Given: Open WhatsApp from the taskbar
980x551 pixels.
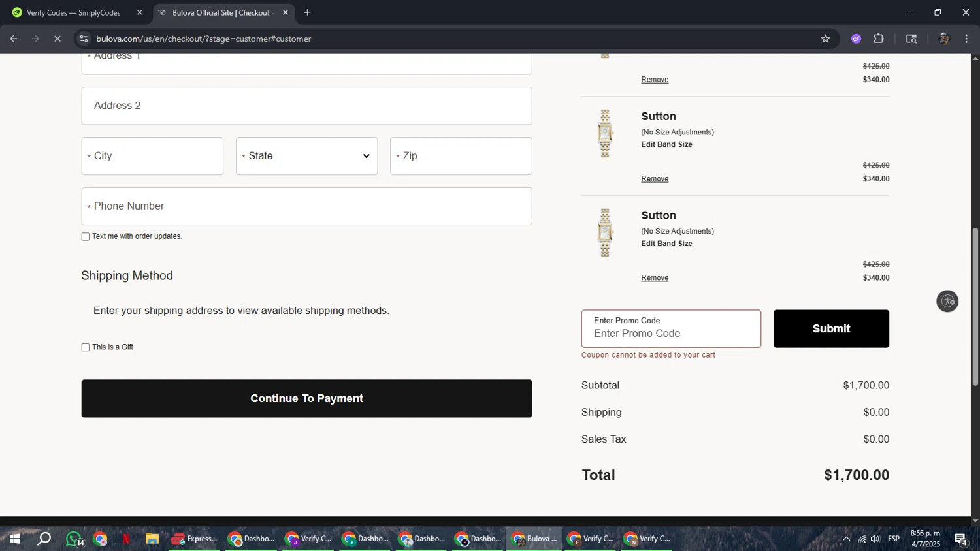Looking at the screenshot, I should [74, 539].
